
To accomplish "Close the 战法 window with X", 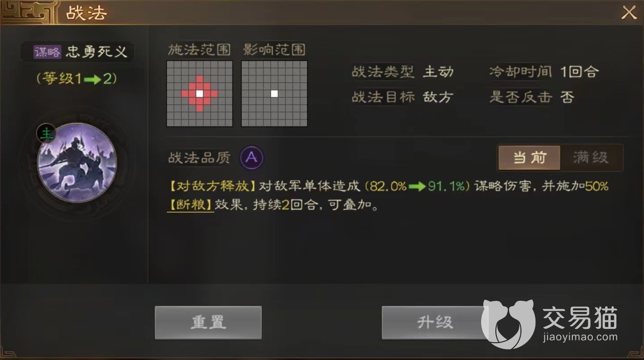I will [x=628, y=12].
